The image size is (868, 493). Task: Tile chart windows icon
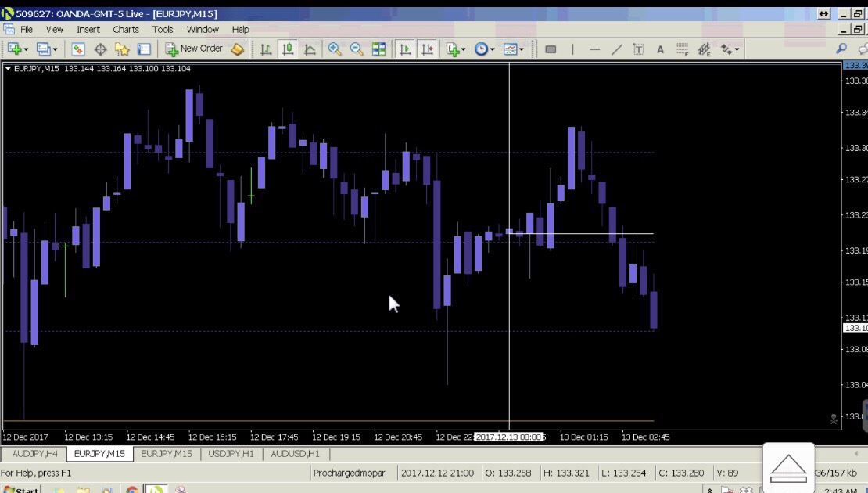click(378, 49)
